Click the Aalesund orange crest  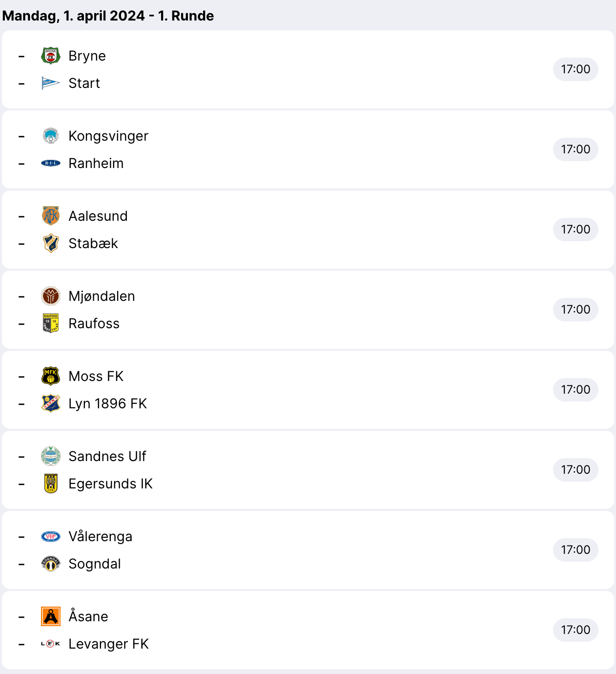(51, 216)
